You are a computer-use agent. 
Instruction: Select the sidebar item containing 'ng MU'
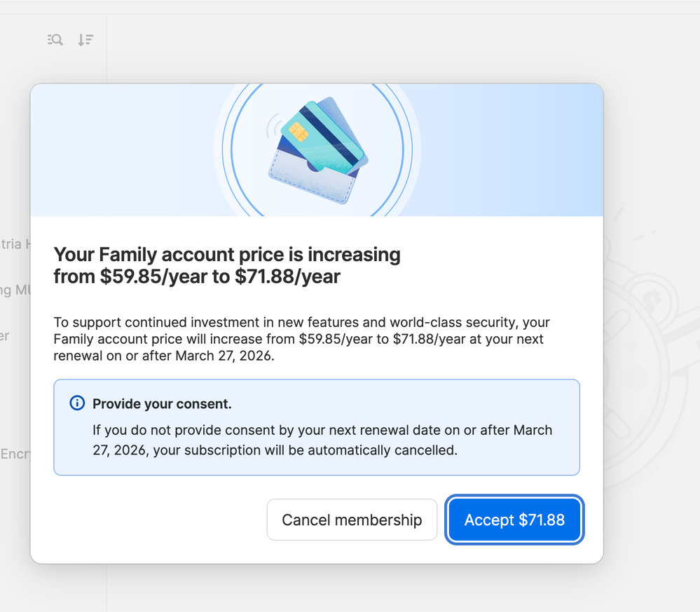click(x=14, y=289)
